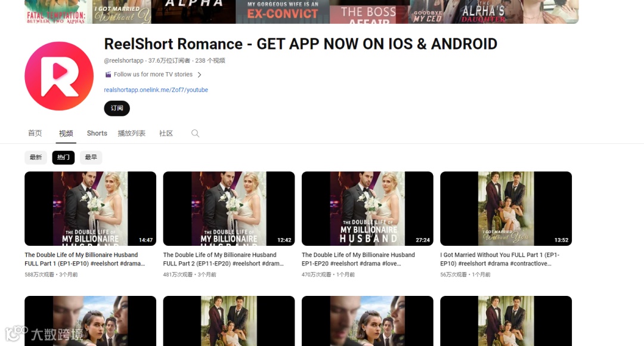The image size is (644, 346).
Task: Click title 'Billionaire Husband FULL Part 2 (EP11-EP20)'
Action: pyautogui.click(x=224, y=259)
